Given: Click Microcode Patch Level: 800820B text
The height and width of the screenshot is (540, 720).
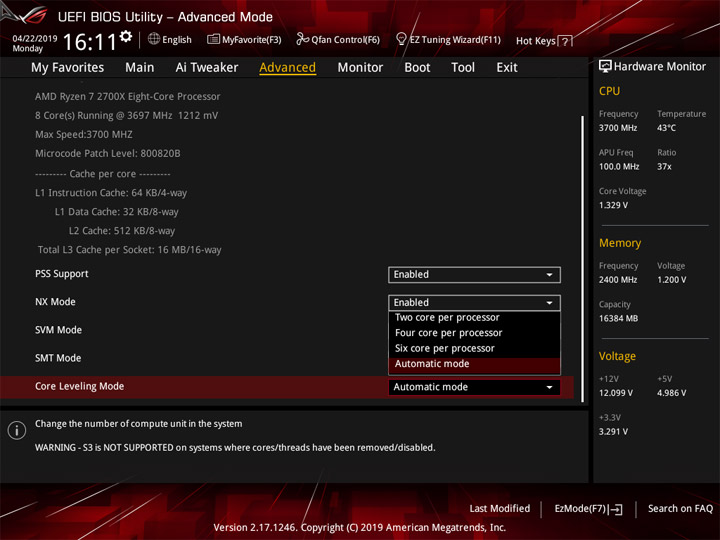Looking at the screenshot, I should tap(107, 153).
